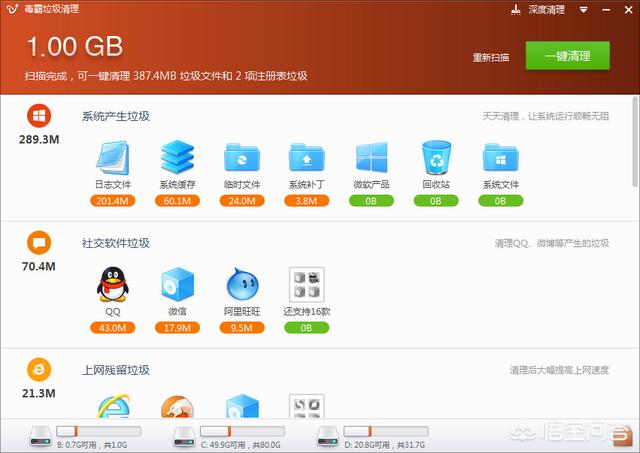Click the 深度清理 deep clean link
Viewport: 640px width, 453px height.
pos(547,9)
